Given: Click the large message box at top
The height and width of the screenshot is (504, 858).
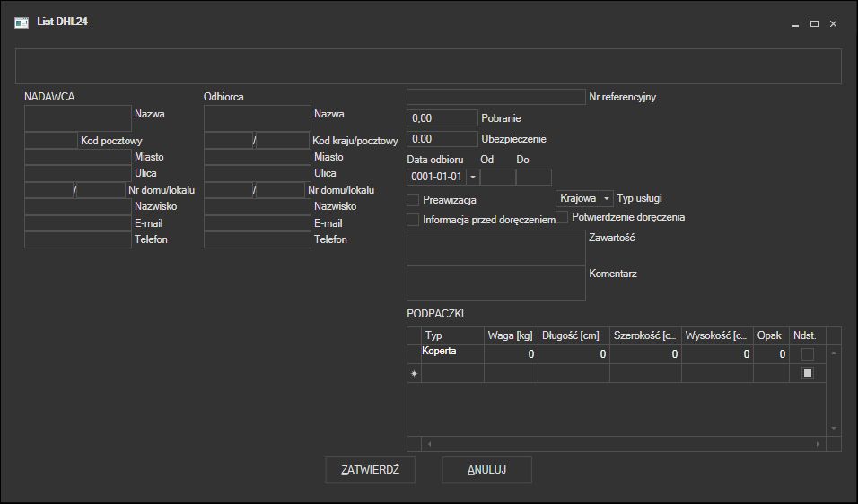Looking at the screenshot, I should click(x=428, y=66).
